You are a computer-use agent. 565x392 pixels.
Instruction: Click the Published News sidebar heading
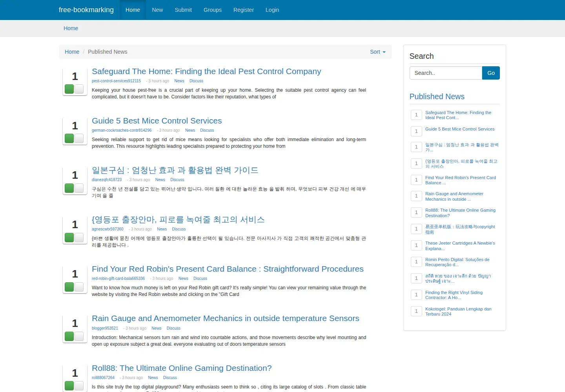pyautogui.click(x=437, y=96)
